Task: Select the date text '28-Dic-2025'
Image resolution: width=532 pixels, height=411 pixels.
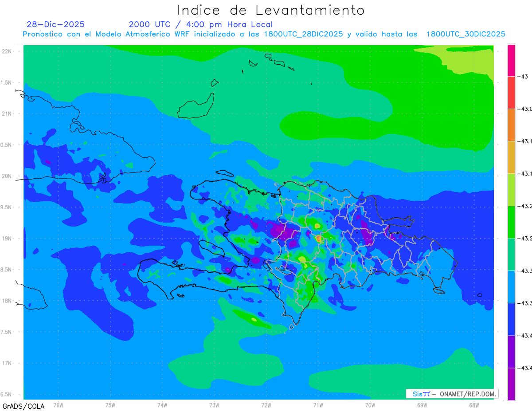Action: coord(55,24)
